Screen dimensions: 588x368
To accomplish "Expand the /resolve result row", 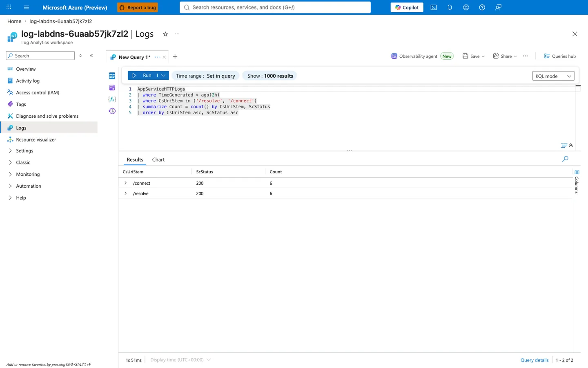I will pos(126,193).
